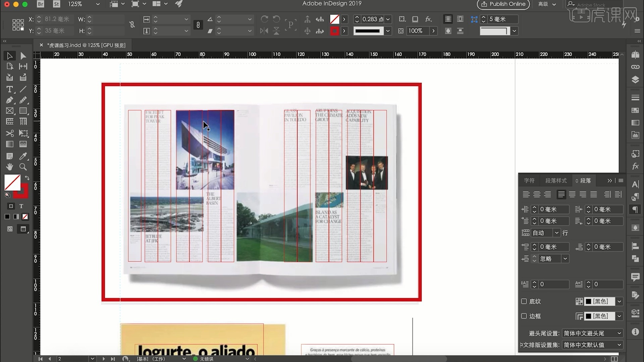Click the 字符 tab in right panel
Screen dimensions: 644x362
coord(529,180)
